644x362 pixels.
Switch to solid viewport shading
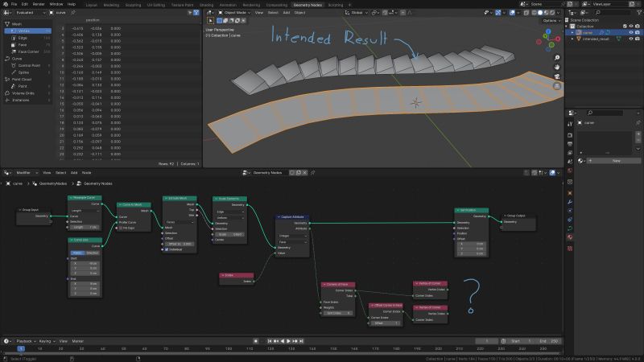(540, 13)
